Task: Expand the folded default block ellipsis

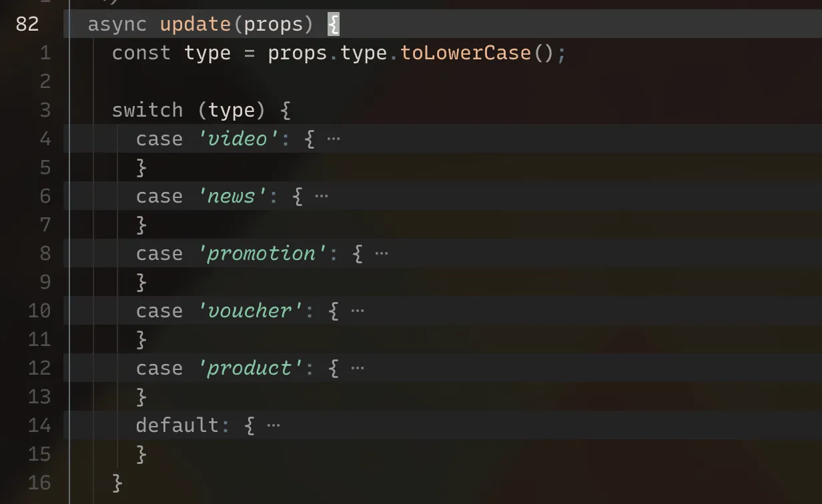Action: [x=274, y=426]
